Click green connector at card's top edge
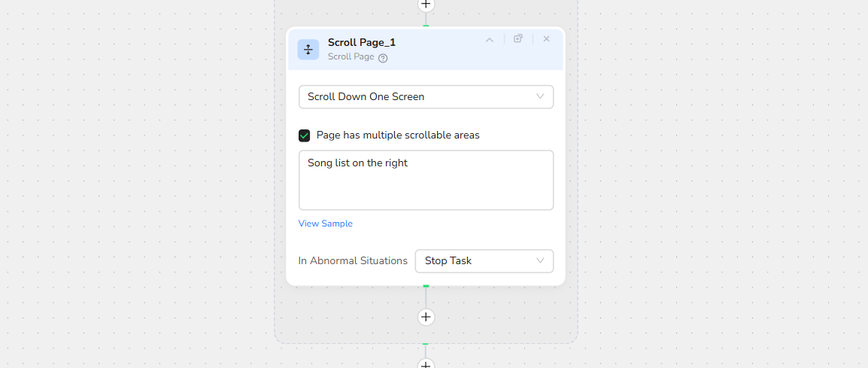Screen dimensions: 868x368 click(426, 26)
